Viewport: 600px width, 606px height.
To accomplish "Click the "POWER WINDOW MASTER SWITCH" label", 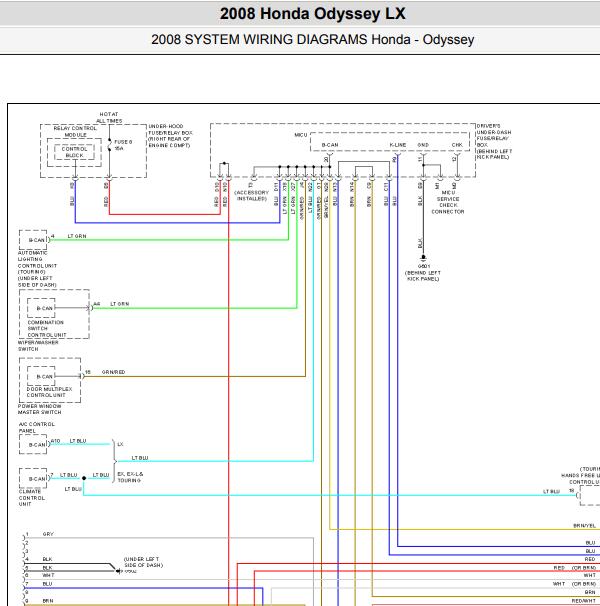I will pos(39,409).
